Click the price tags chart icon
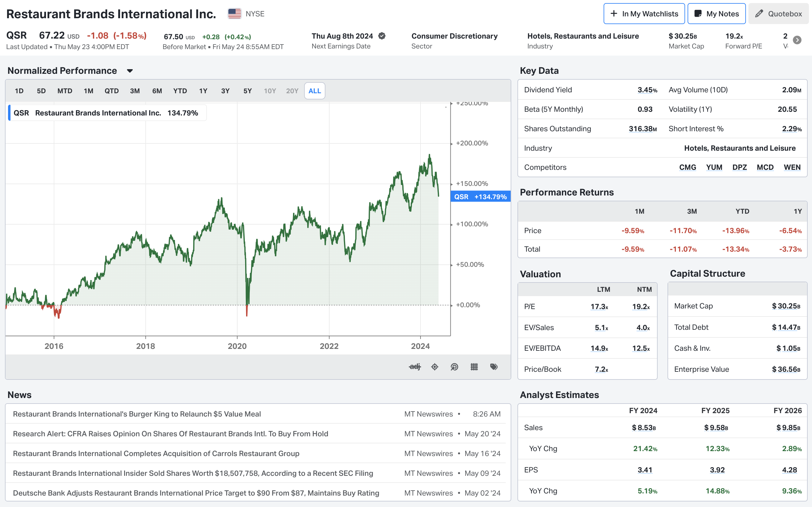 (494, 367)
